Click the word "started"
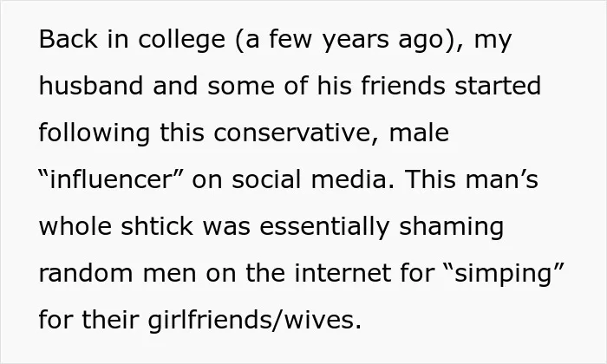The height and width of the screenshot is (364, 607). click(x=498, y=86)
